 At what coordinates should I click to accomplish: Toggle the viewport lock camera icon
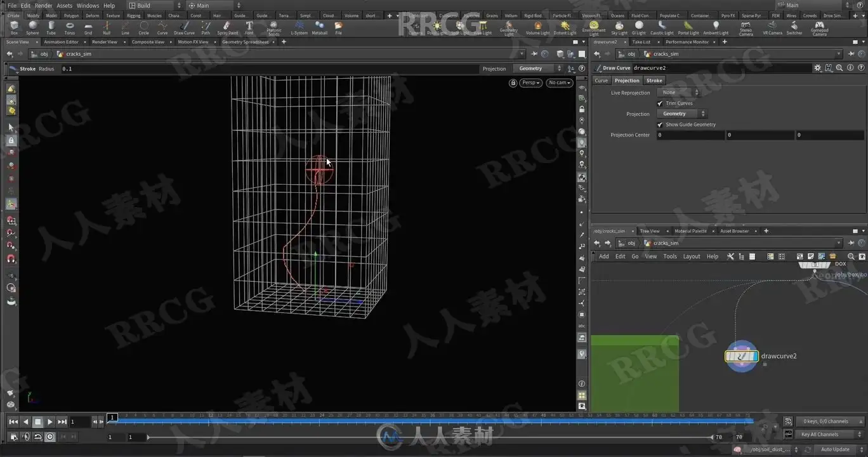click(513, 83)
